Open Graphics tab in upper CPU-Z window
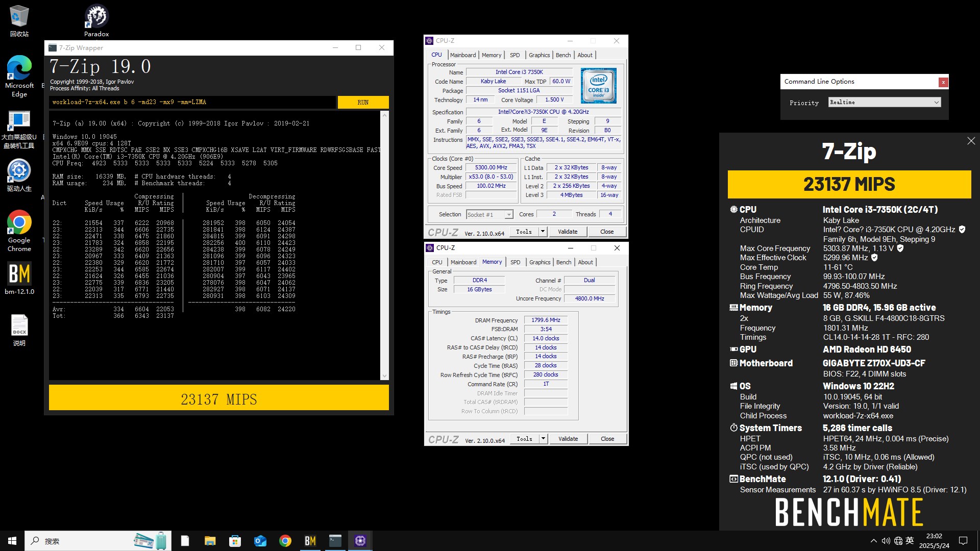 540,55
